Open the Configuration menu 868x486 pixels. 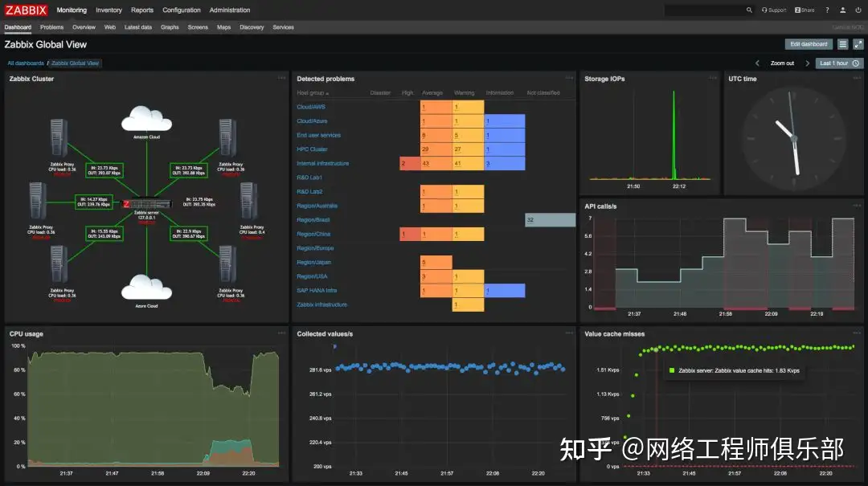click(182, 10)
